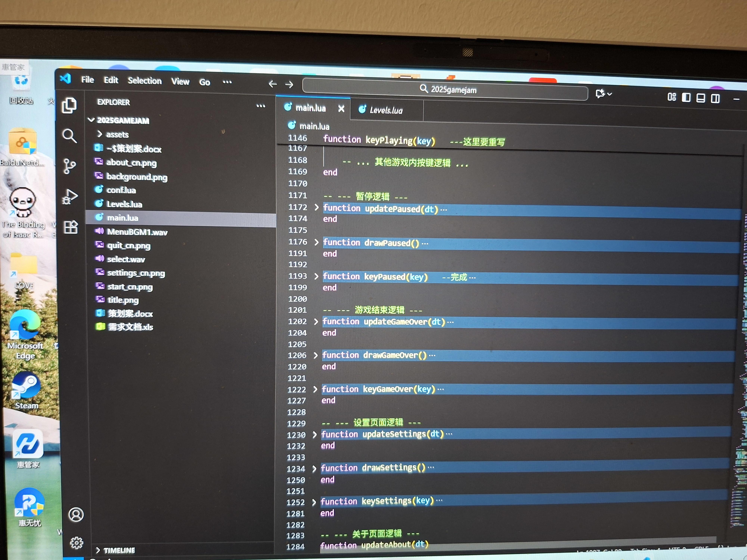Open conf.lua in the explorer

121,190
